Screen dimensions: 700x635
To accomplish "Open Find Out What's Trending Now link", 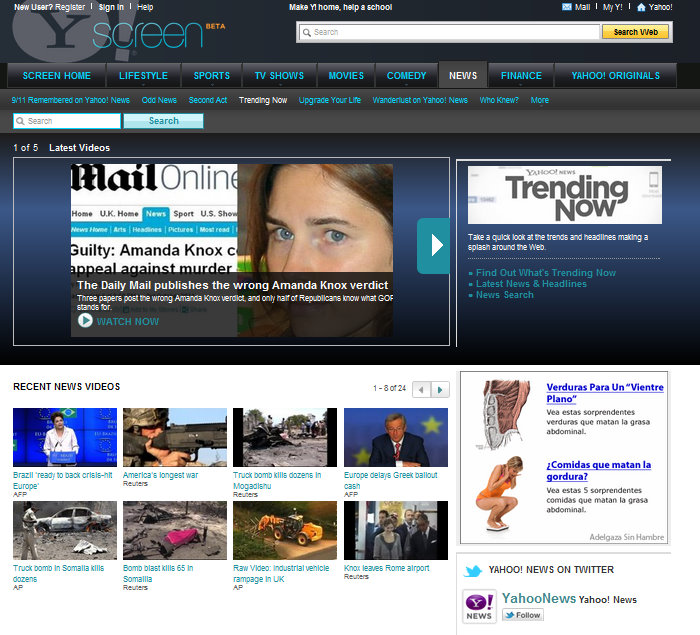I will coord(546,272).
